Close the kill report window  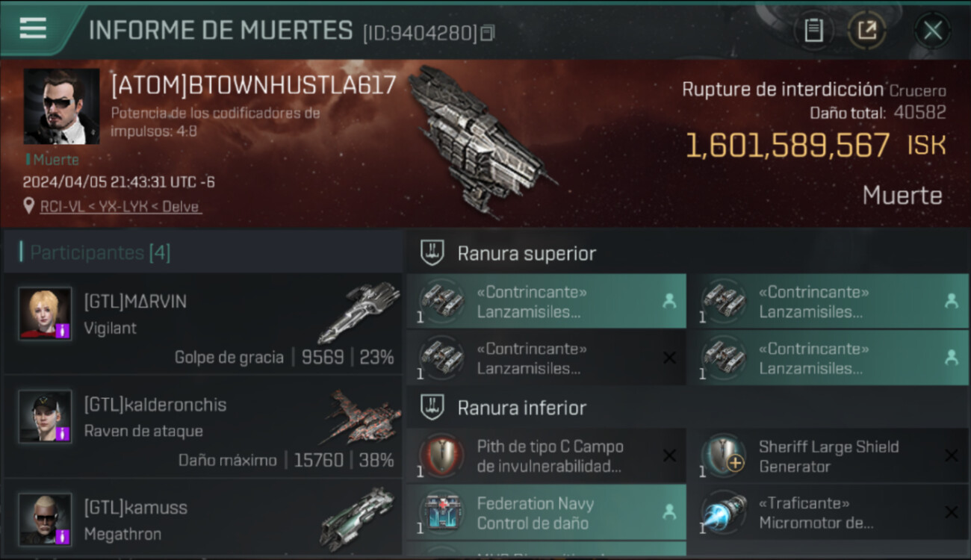932,31
